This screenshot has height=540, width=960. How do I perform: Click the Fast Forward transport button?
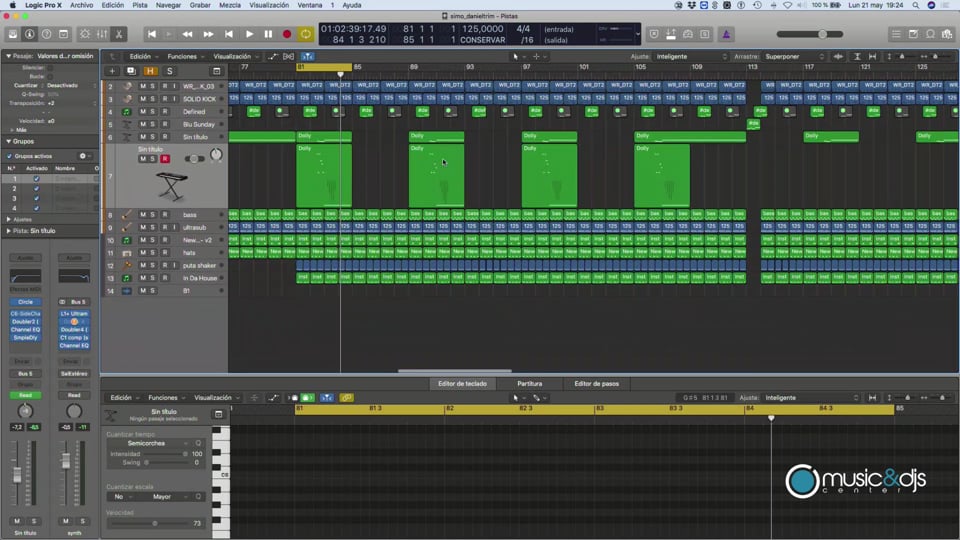[208, 34]
